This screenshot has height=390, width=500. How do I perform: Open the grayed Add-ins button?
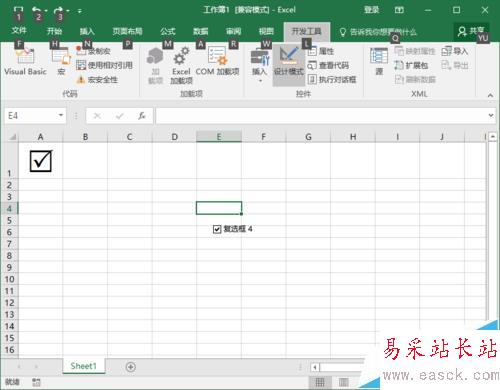coord(155,66)
